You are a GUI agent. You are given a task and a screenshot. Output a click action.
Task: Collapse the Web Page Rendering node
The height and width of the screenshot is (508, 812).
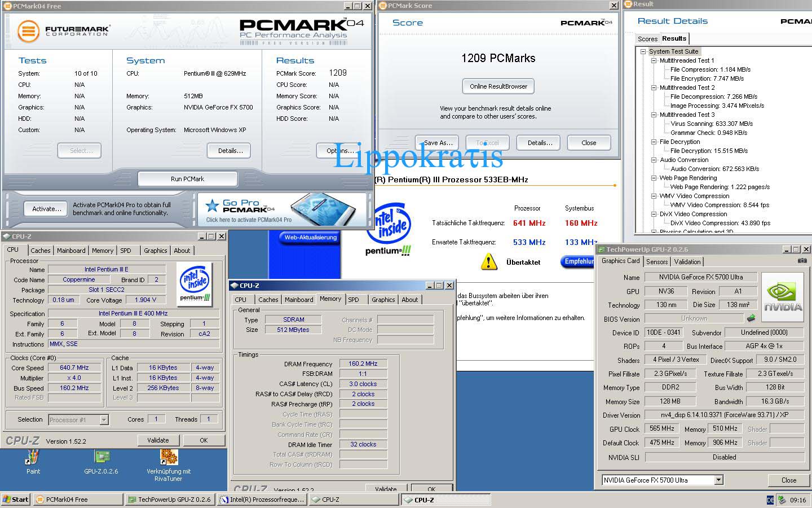pos(654,178)
